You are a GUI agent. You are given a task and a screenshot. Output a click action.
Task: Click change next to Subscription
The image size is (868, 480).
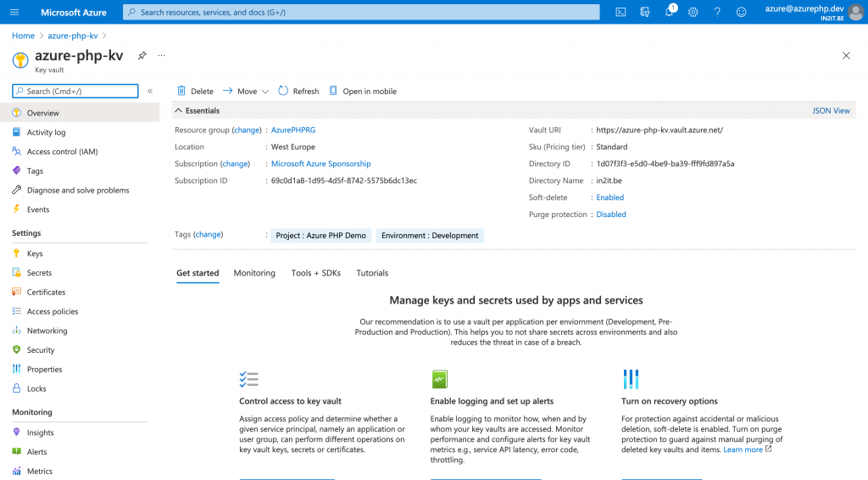[x=236, y=164]
